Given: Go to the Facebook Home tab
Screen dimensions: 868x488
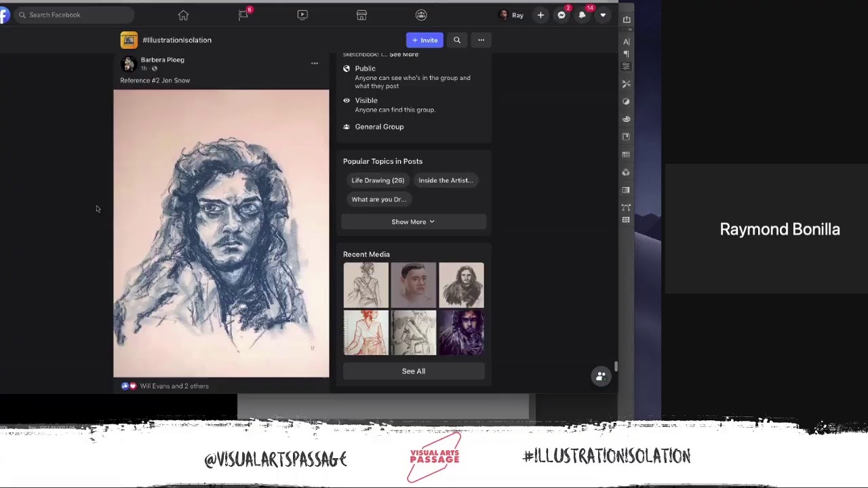Looking at the screenshot, I should [x=183, y=15].
